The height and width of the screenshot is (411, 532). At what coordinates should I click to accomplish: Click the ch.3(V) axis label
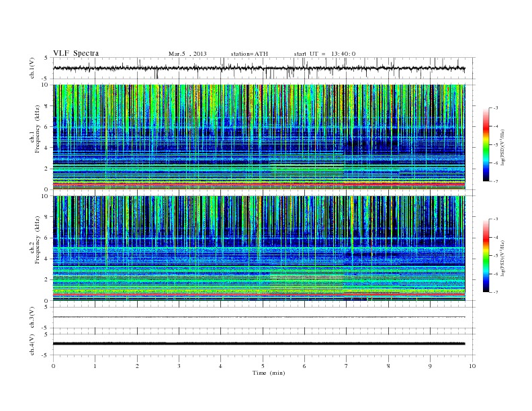click(x=32, y=318)
